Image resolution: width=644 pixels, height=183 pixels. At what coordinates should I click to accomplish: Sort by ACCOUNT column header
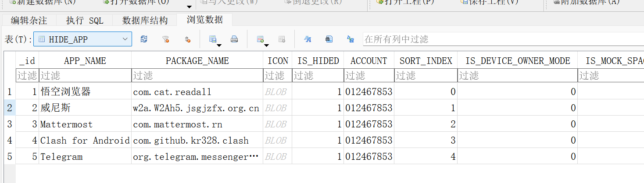tap(369, 61)
